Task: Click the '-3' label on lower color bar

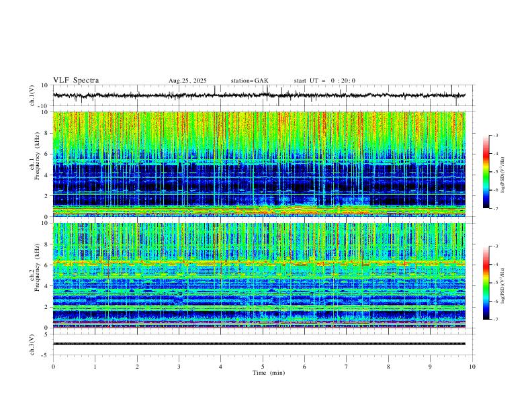Action: (495, 246)
